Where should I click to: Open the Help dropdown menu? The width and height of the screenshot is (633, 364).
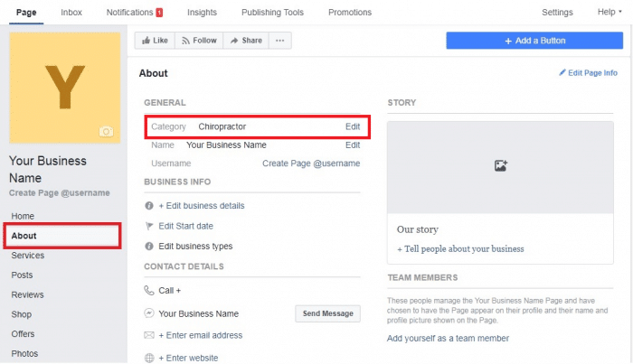coord(609,12)
